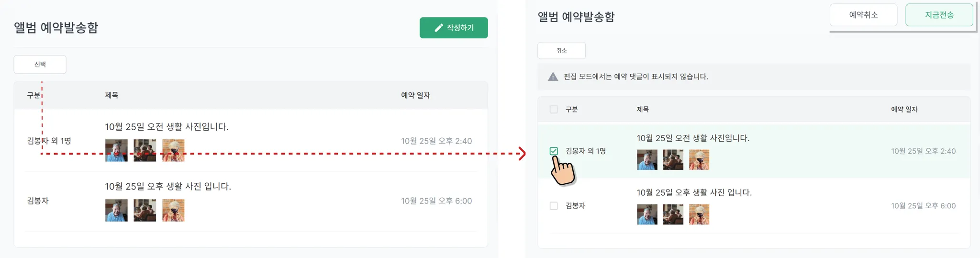Open right-panel title 10월 25일 오후 생활 사진 입니다.
The image size is (980, 258).
694,192
